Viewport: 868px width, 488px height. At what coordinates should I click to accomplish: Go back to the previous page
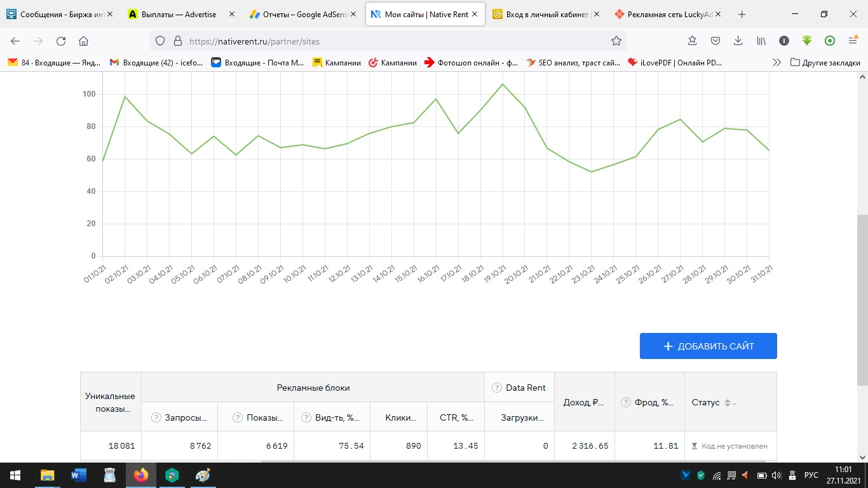(x=15, y=41)
